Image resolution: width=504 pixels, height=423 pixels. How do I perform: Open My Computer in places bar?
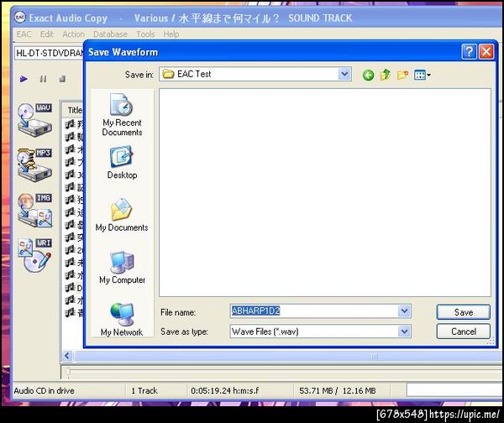click(122, 268)
